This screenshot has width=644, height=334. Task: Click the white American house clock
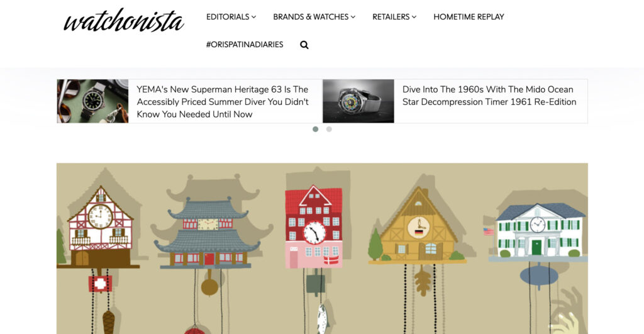coord(538,232)
